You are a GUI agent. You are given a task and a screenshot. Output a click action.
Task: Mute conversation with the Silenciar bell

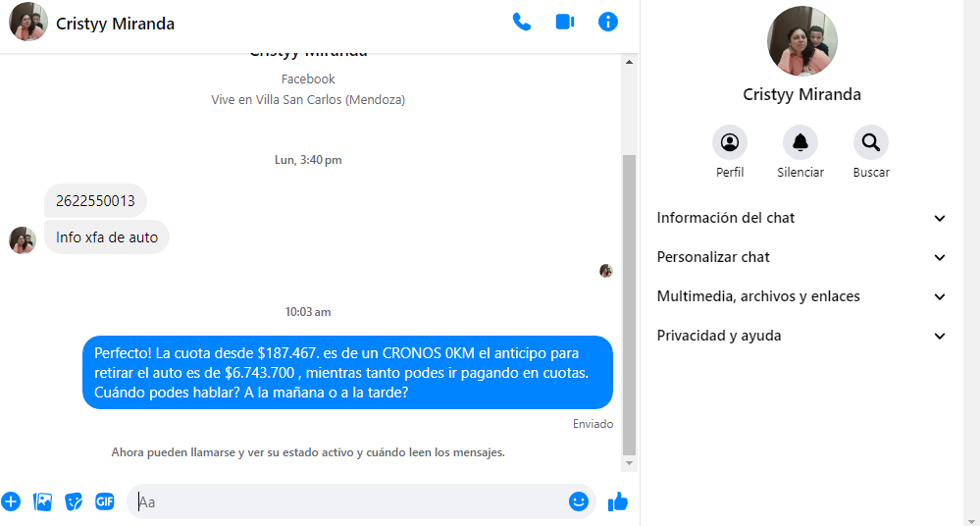point(800,143)
